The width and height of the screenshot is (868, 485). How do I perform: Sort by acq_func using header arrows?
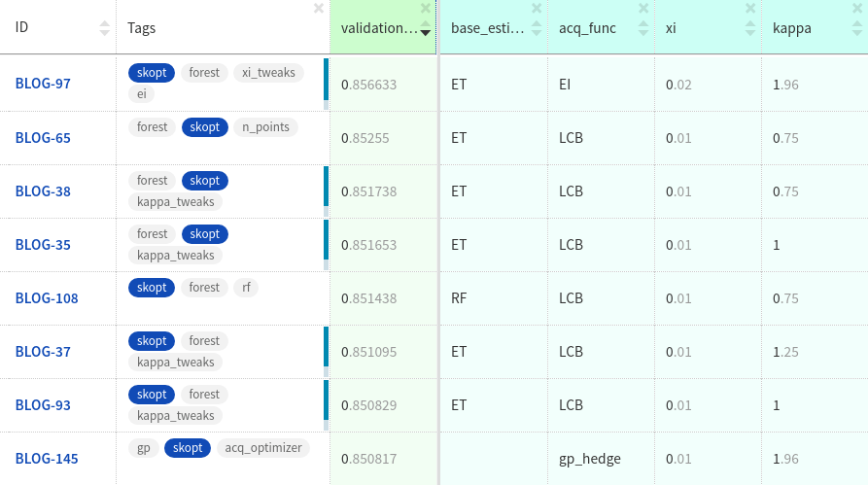(x=642, y=29)
